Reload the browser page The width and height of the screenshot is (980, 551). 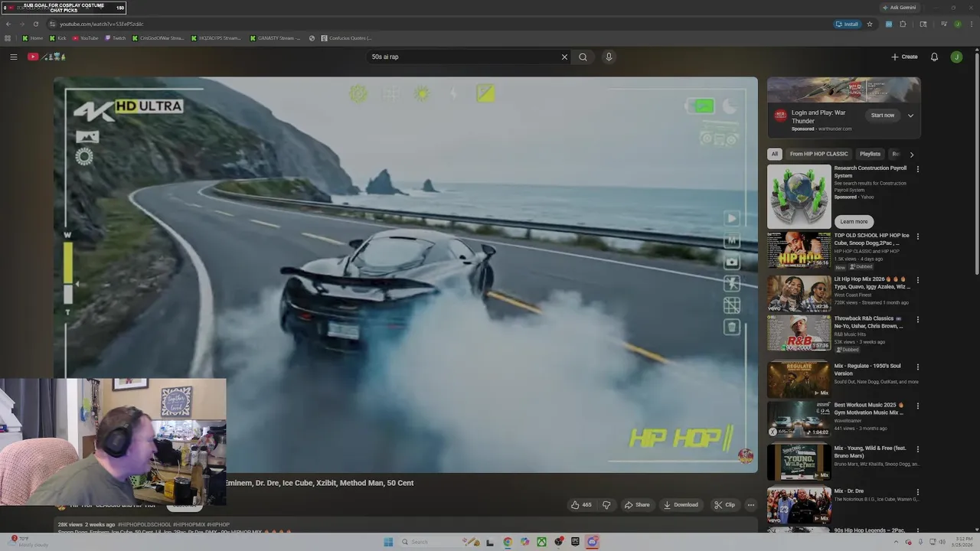35,24
